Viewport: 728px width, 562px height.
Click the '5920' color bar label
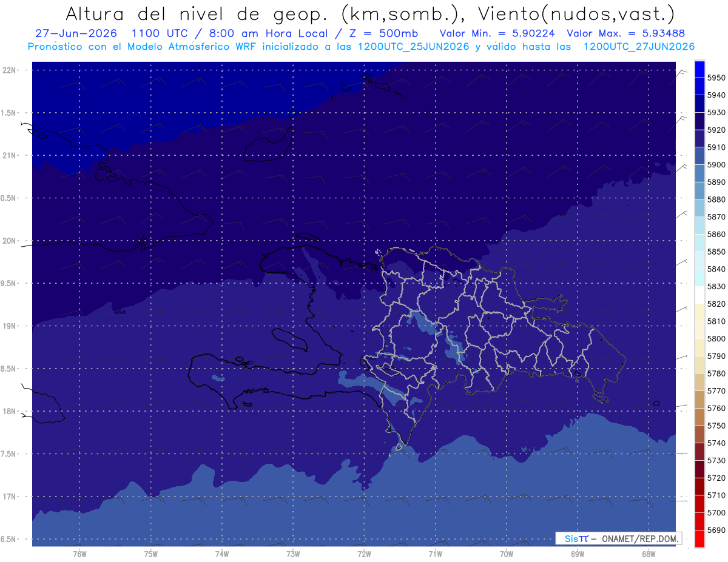tap(716, 130)
